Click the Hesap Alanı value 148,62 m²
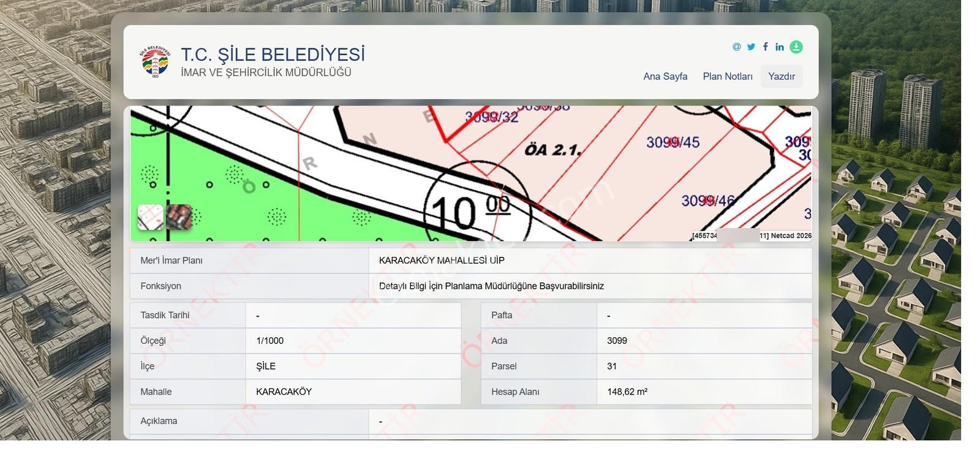Viewport: 980px width, 469px height. (627, 392)
